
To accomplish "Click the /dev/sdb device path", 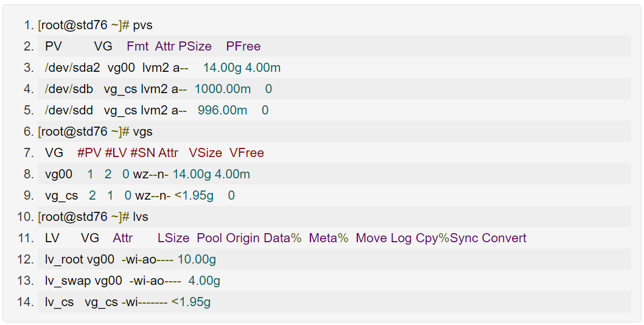I will (x=69, y=89).
